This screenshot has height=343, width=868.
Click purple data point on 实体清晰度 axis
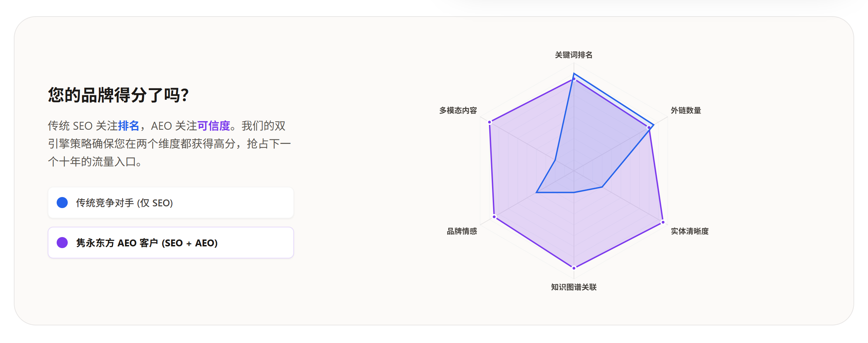click(663, 222)
